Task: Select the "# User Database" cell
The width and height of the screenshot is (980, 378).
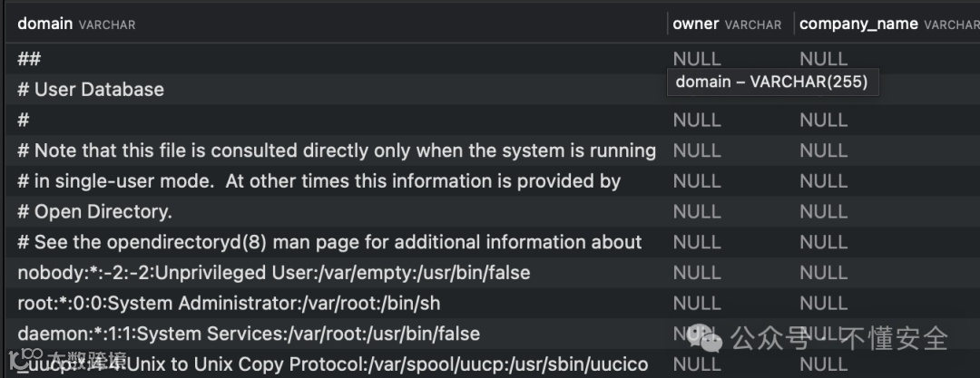Action: [x=91, y=89]
